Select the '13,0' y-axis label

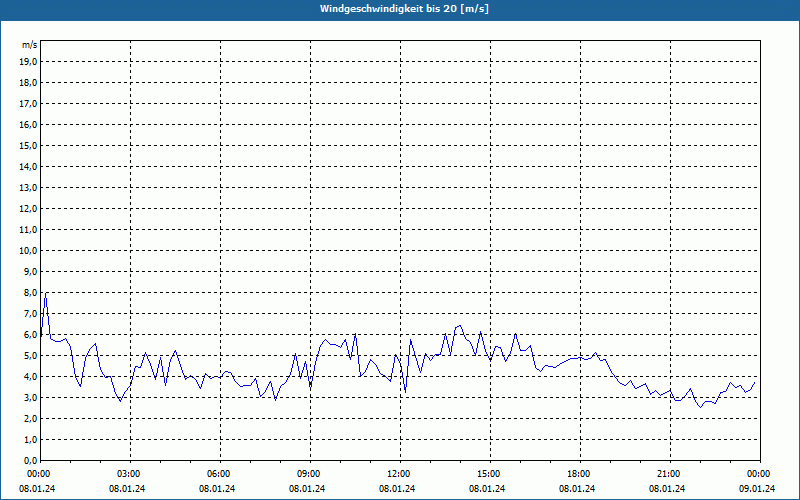(x=28, y=188)
